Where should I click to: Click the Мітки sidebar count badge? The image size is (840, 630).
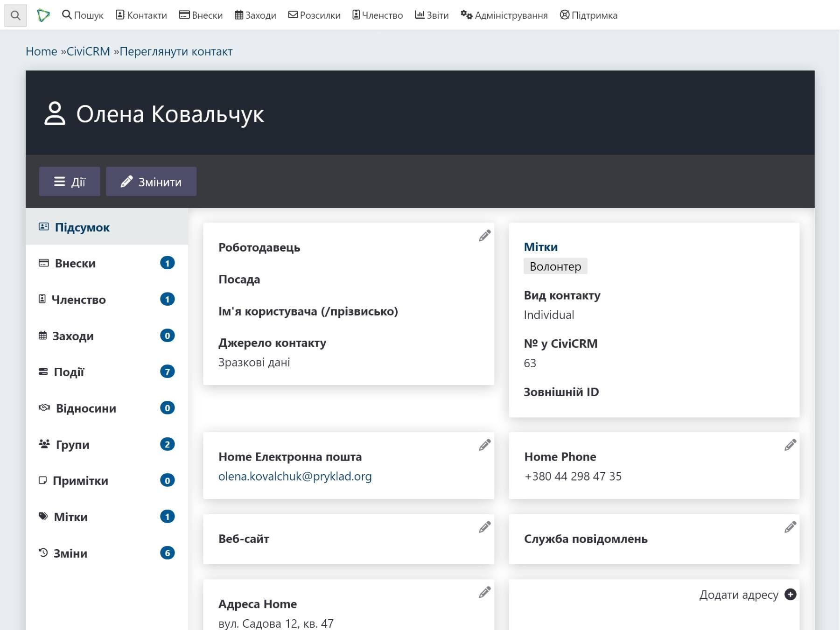tap(168, 517)
